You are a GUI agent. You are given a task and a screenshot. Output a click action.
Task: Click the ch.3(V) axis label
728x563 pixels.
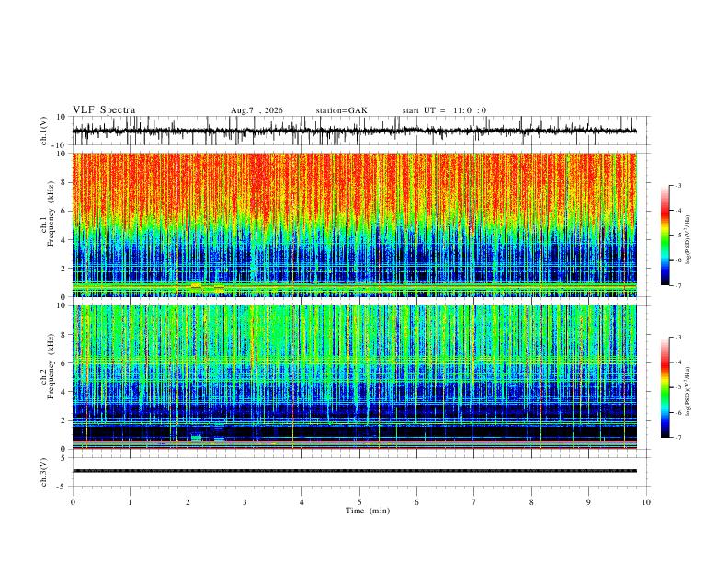(44, 472)
